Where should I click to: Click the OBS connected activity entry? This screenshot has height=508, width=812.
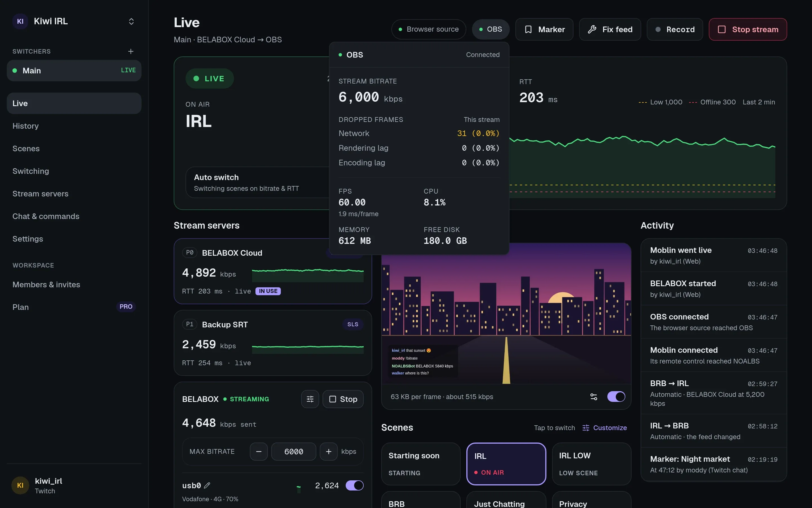click(713, 322)
